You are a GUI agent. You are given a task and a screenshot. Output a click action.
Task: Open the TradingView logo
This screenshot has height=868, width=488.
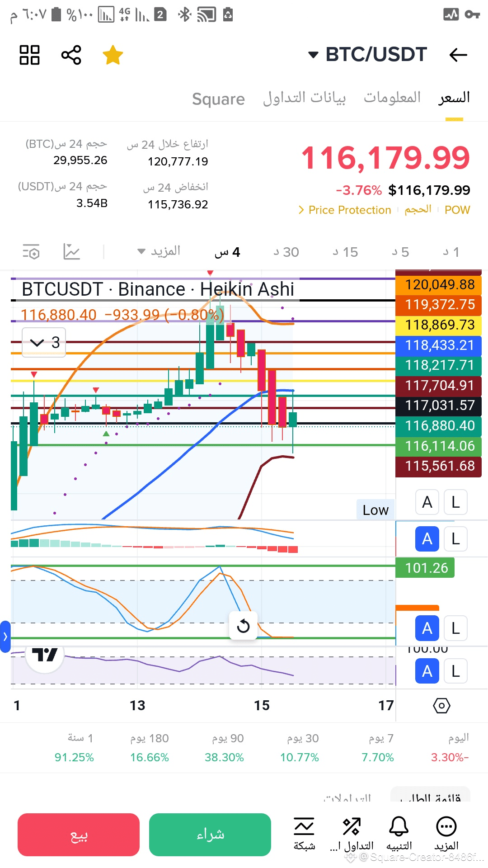coord(45,656)
